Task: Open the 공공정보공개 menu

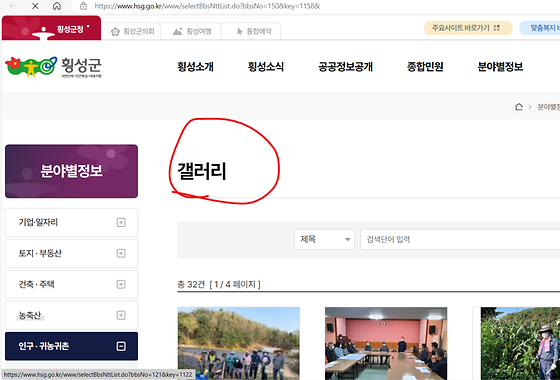Action: pos(345,66)
